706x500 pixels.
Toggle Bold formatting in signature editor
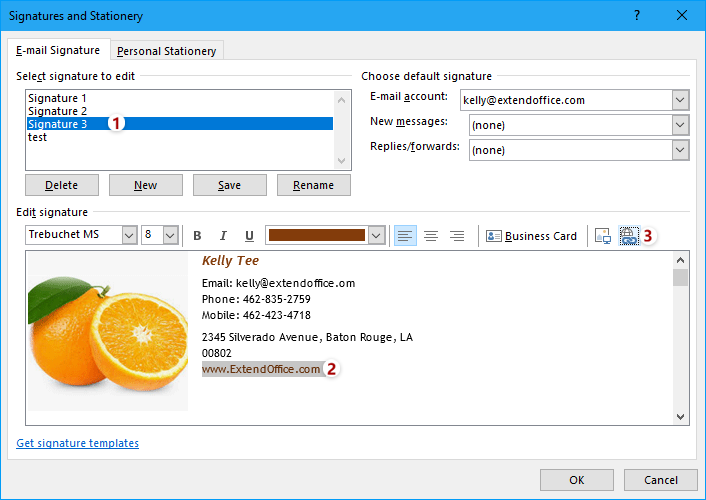197,236
